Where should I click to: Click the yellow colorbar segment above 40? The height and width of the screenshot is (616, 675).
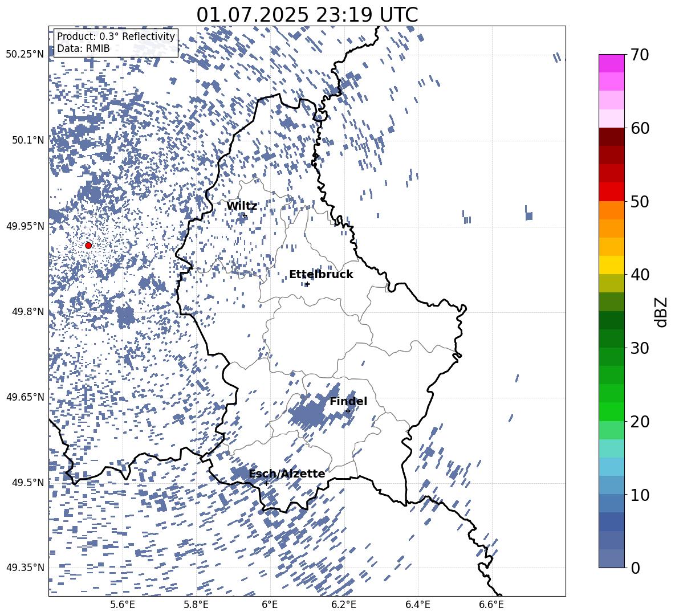coord(611,265)
